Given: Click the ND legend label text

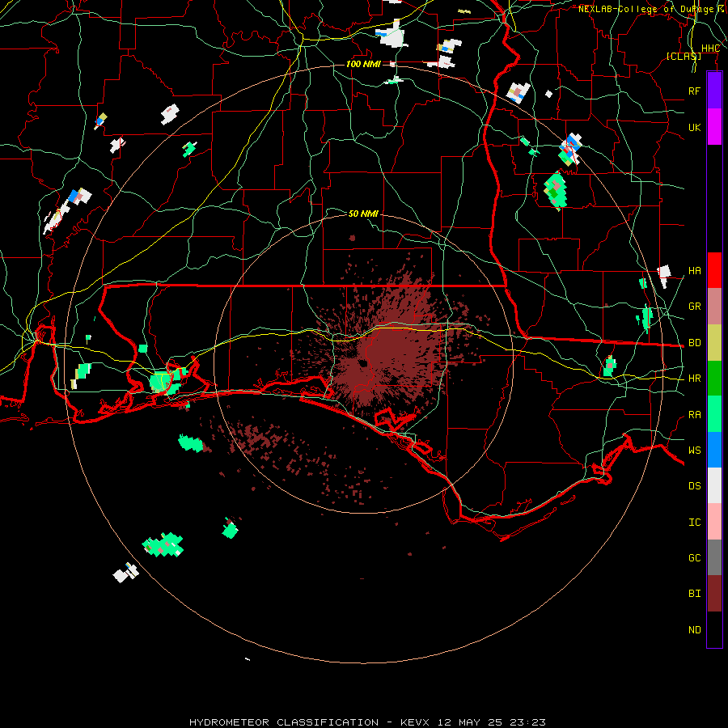Looking at the screenshot, I should 694,630.
